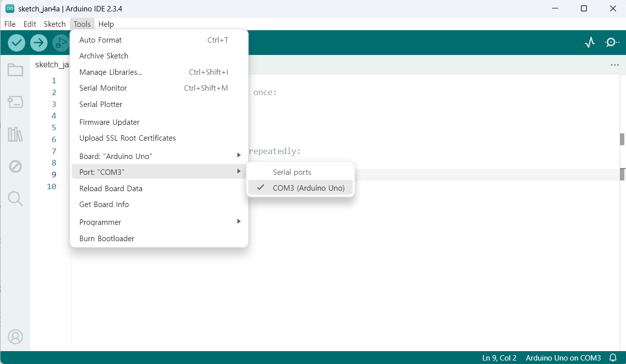Click line number 5 in gutter
This screenshot has height=364, width=626.
click(53, 128)
